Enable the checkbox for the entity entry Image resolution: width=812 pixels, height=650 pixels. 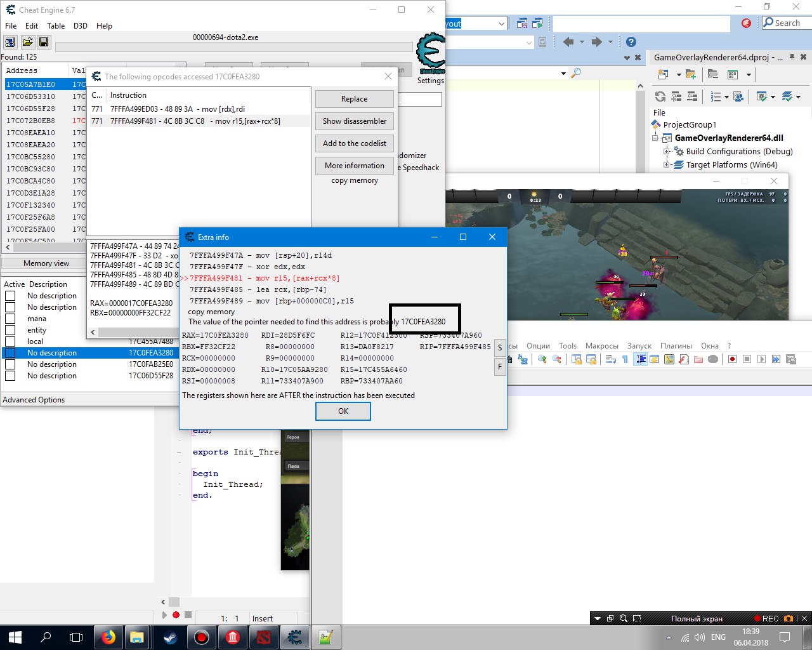coord(10,330)
